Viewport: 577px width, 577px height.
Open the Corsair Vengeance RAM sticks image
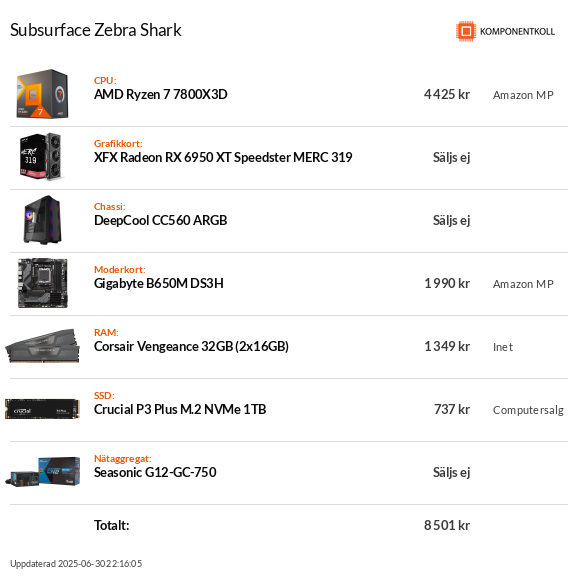(42, 346)
